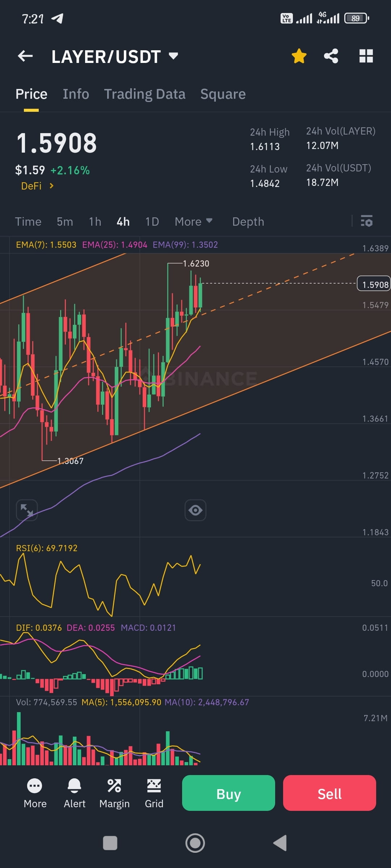Open chart indicator settings icon
The width and height of the screenshot is (391, 868).
[367, 221]
